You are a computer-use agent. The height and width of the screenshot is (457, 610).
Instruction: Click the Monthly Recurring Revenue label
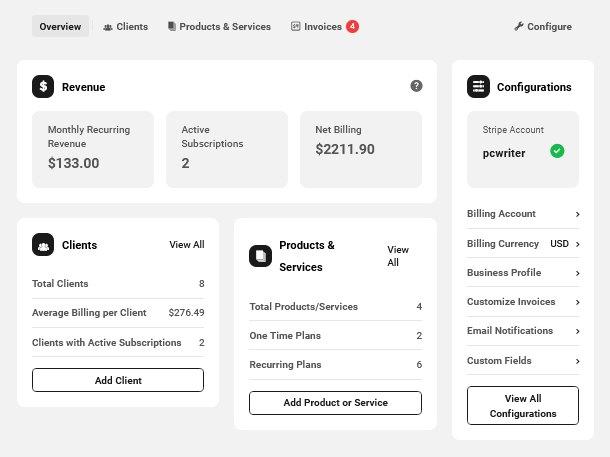click(89, 137)
